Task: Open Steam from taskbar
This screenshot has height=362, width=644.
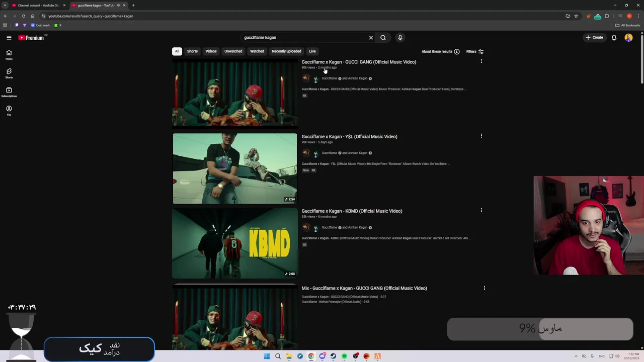Action: tap(333, 356)
